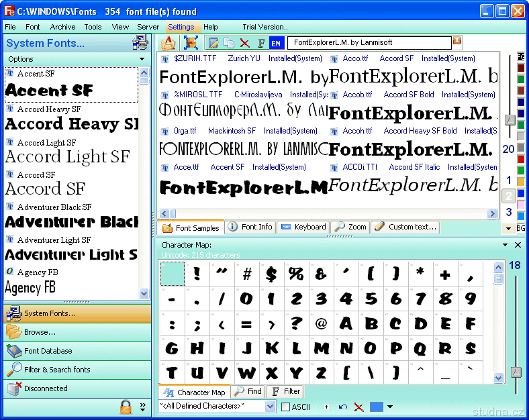The image size is (529, 420).
Task: Click the font icon beside Agency FB
Action: pos(10,271)
